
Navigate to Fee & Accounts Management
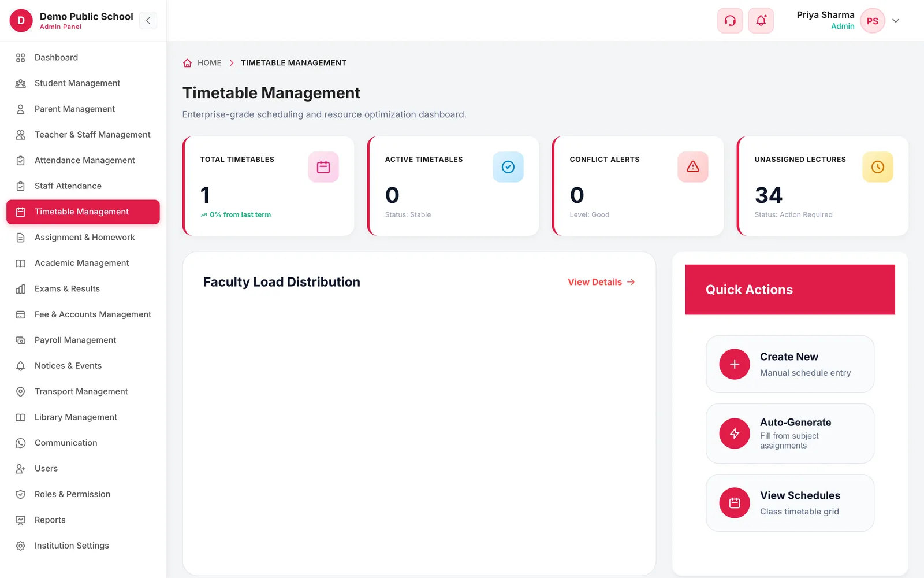pyautogui.click(x=83, y=314)
